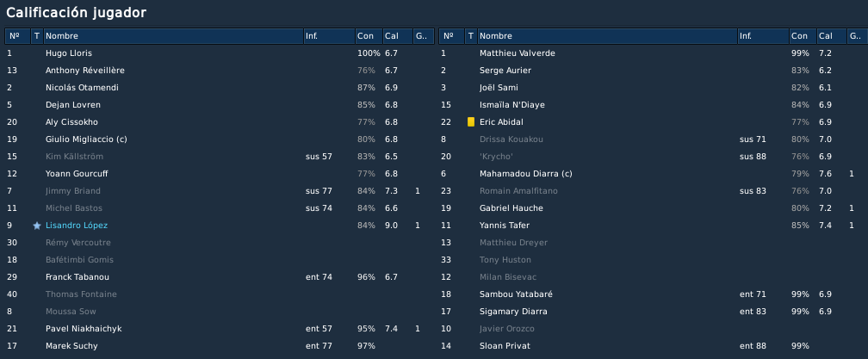868x359 pixels.
Task: Select Jimmy Briand in the left table
Action: pyautogui.click(x=72, y=191)
